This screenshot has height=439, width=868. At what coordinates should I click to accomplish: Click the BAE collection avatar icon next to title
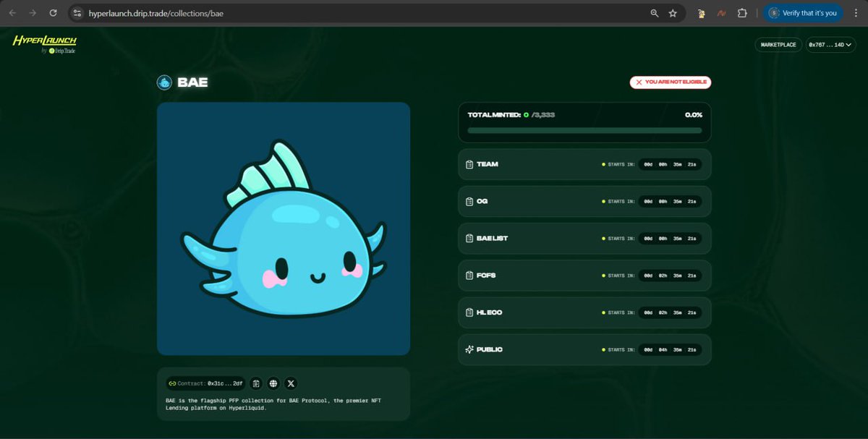click(164, 82)
